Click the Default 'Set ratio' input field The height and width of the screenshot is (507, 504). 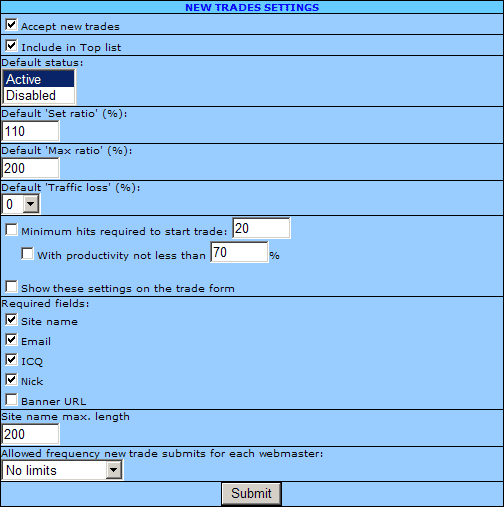point(30,131)
